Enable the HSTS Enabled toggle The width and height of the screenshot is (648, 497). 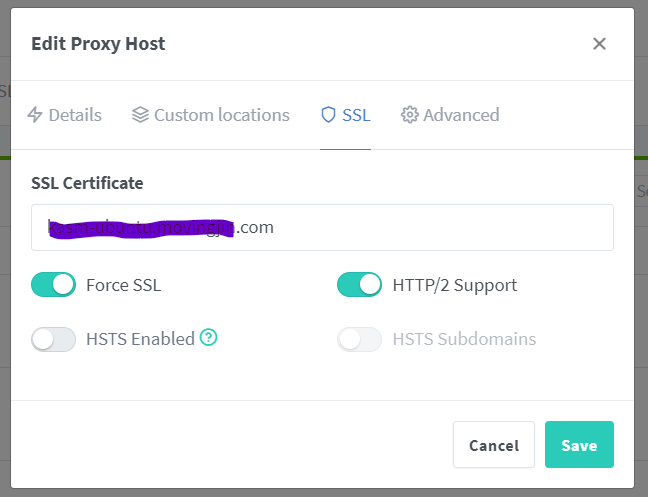54,339
